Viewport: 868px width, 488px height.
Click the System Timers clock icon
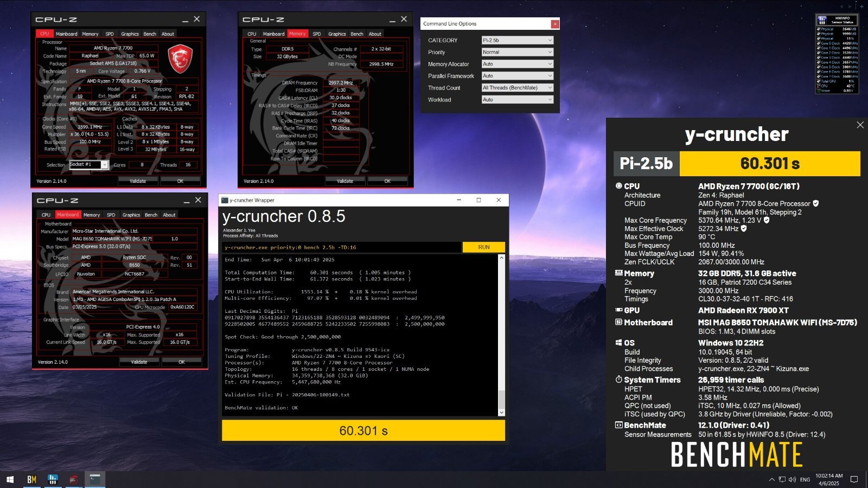[x=618, y=380]
